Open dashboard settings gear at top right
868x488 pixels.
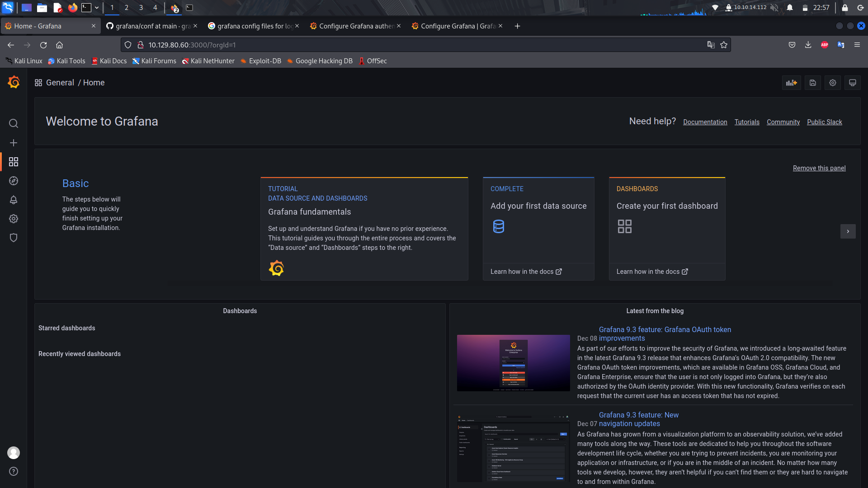point(832,83)
